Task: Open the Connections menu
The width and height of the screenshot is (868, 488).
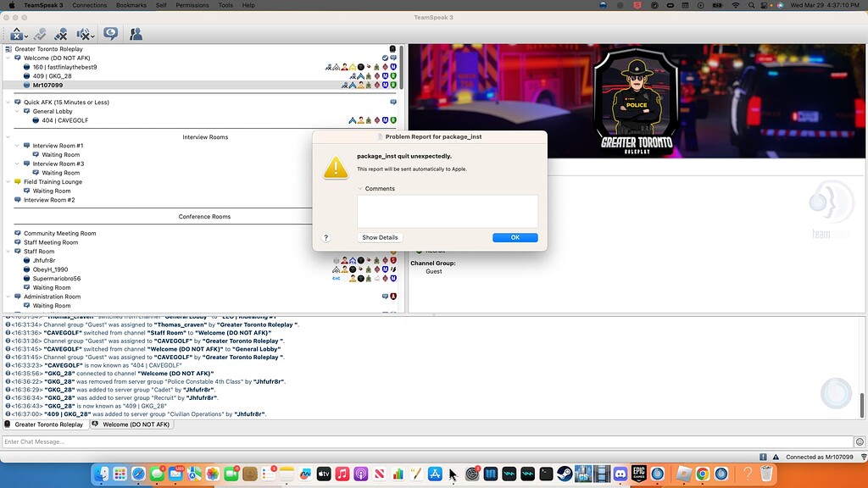Action: [x=89, y=5]
